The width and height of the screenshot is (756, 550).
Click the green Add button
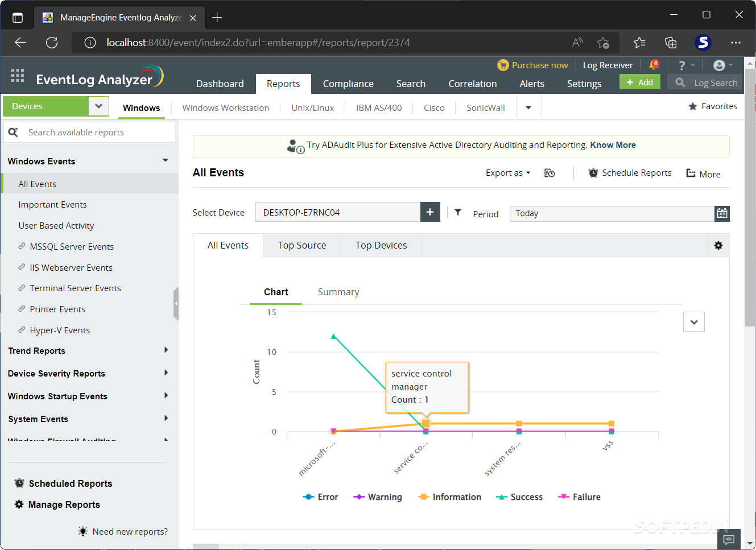[x=640, y=82]
